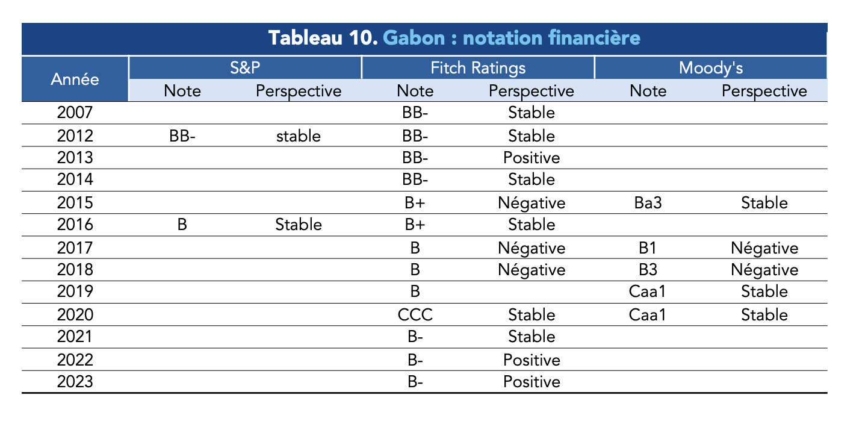Select the Moody's "Caa1" note for 2019
Image resolution: width=868 pixels, height=424 pixels.
point(648,292)
